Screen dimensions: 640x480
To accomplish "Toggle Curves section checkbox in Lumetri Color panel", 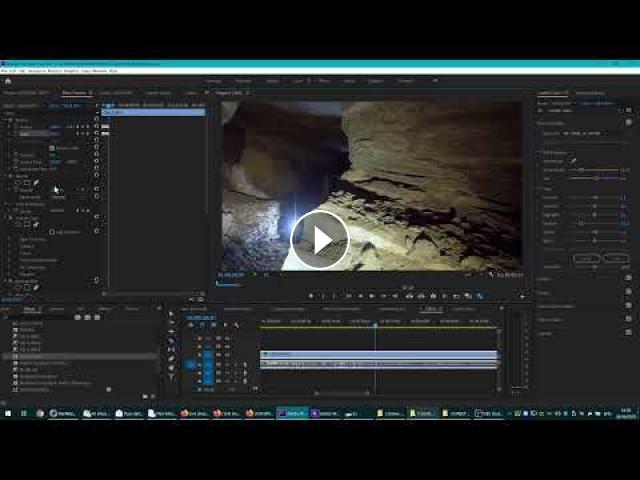I will [x=628, y=291].
